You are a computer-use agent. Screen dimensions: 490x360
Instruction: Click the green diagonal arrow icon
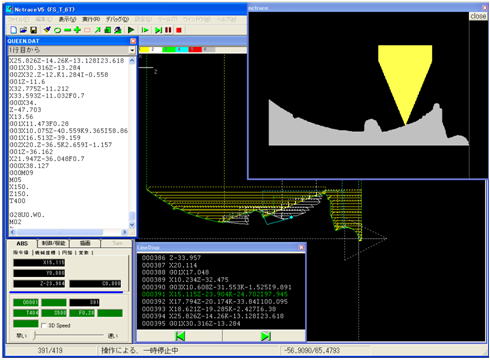pos(97,30)
